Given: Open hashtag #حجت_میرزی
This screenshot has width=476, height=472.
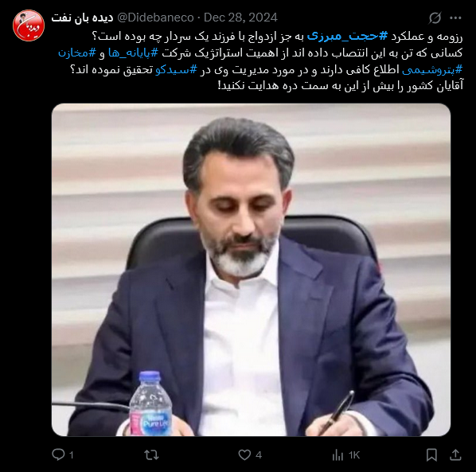Looking at the screenshot, I should point(347,37).
